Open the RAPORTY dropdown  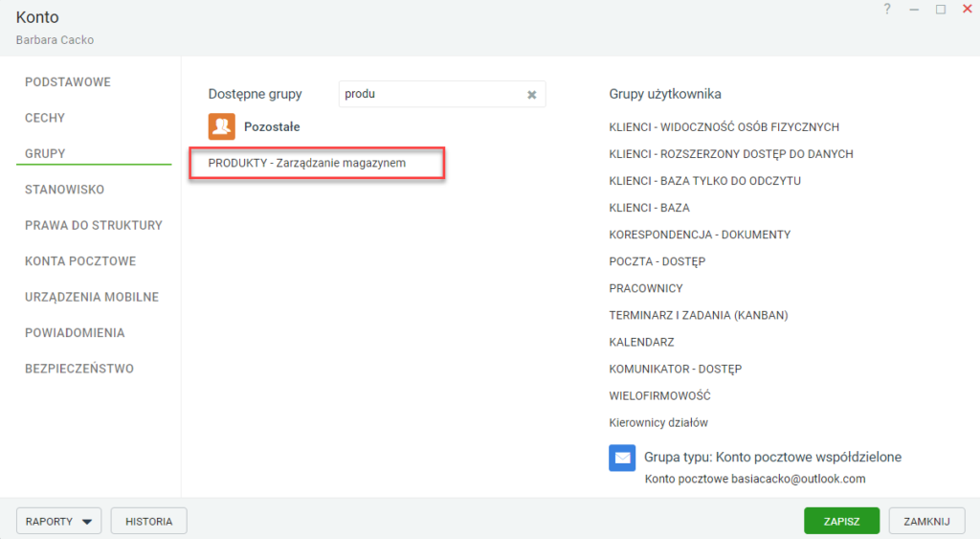click(58, 521)
